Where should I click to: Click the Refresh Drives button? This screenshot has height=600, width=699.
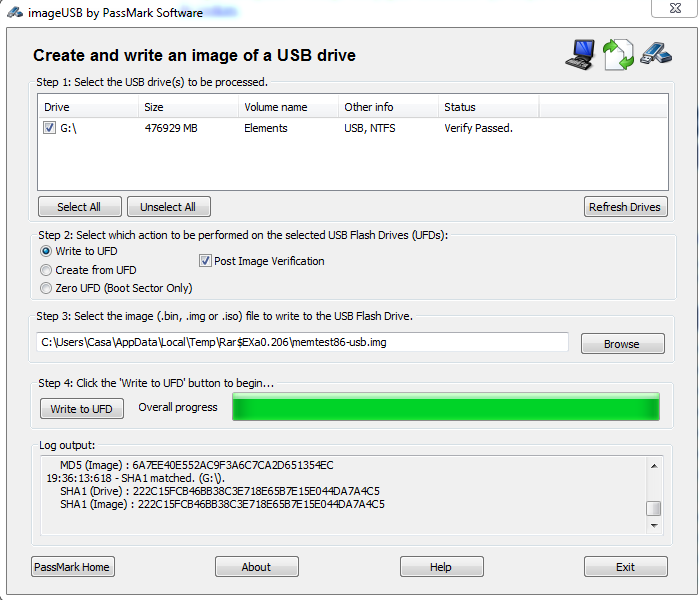tap(625, 207)
